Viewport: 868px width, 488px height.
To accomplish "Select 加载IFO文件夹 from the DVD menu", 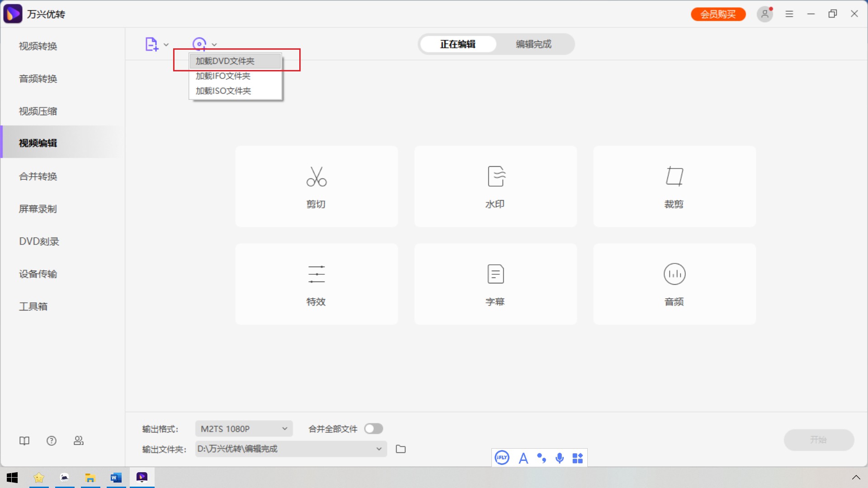I will [223, 76].
